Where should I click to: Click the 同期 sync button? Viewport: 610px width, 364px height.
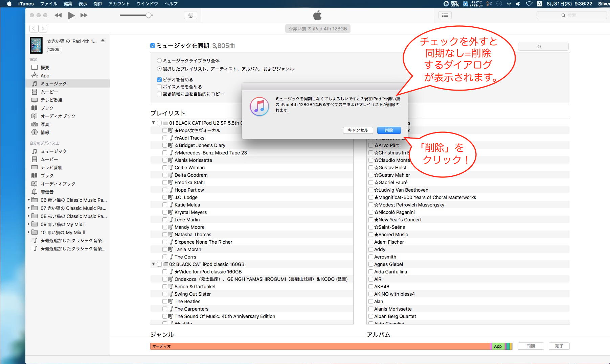[531, 346]
